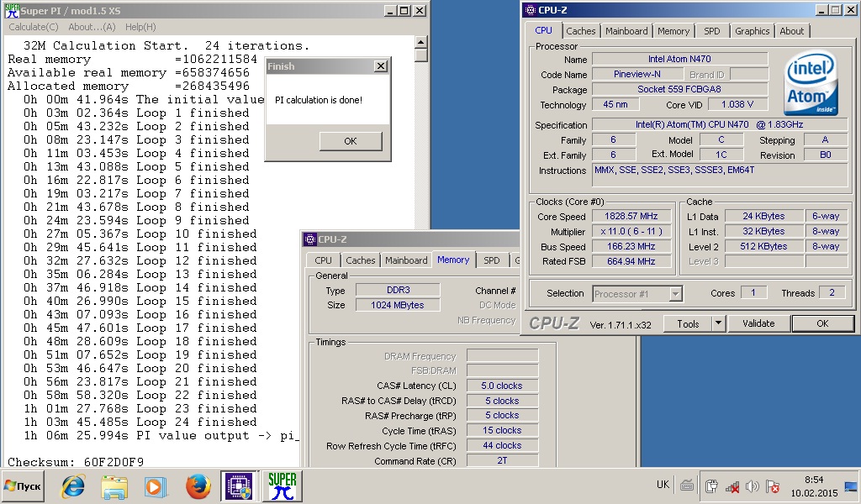861x504 pixels.
Task: Confirm the PI calculation done dialog with OK
Action: click(x=351, y=141)
